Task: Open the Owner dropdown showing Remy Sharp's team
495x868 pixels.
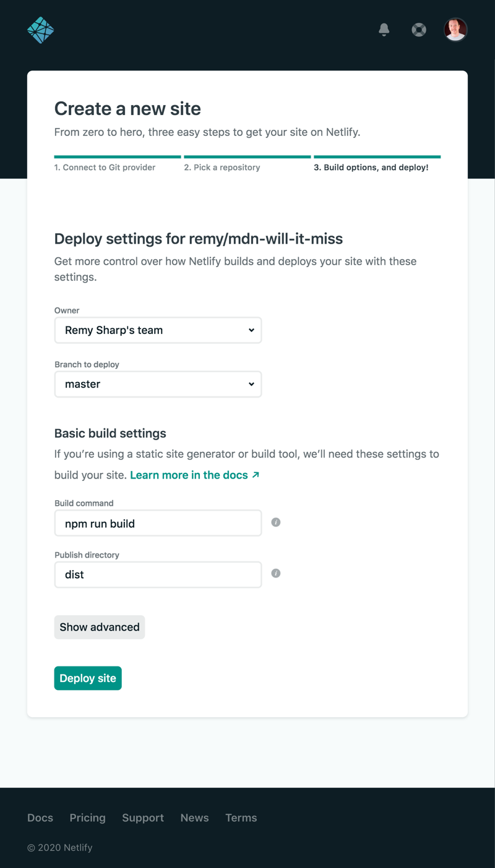Action: [x=158, y=330]
